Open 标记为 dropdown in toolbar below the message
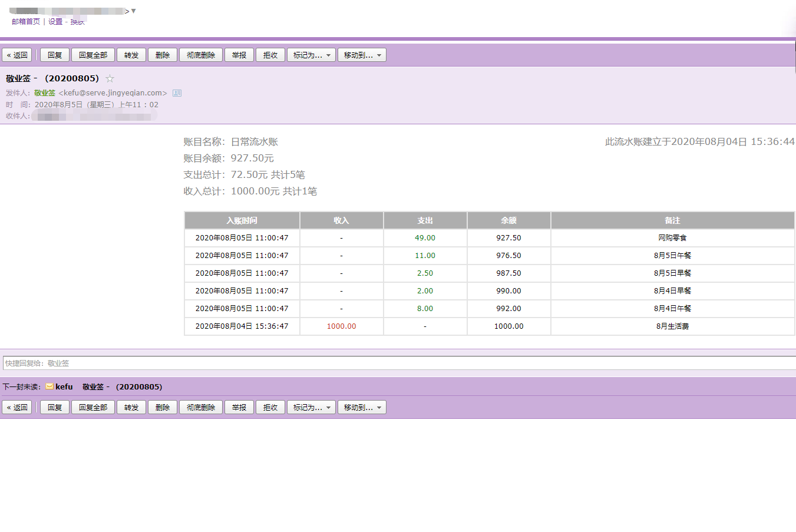796x532 pixels. [x=311, y=407]
